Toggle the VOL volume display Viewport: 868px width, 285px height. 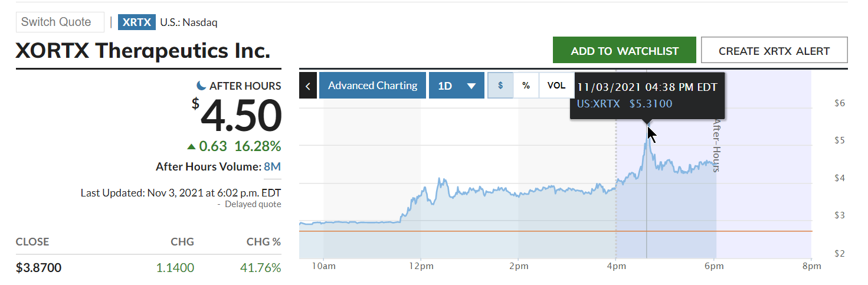coord(556,86)
